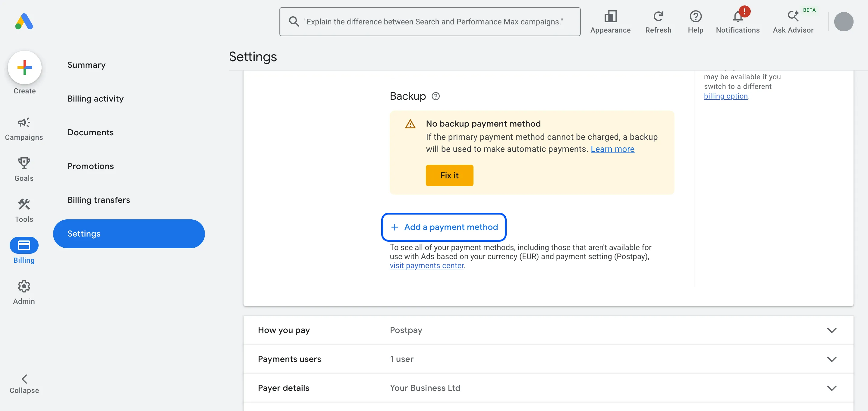Screen dimensions: 868x411
Task: Open Promotions menu item
Action: [90, 166]
